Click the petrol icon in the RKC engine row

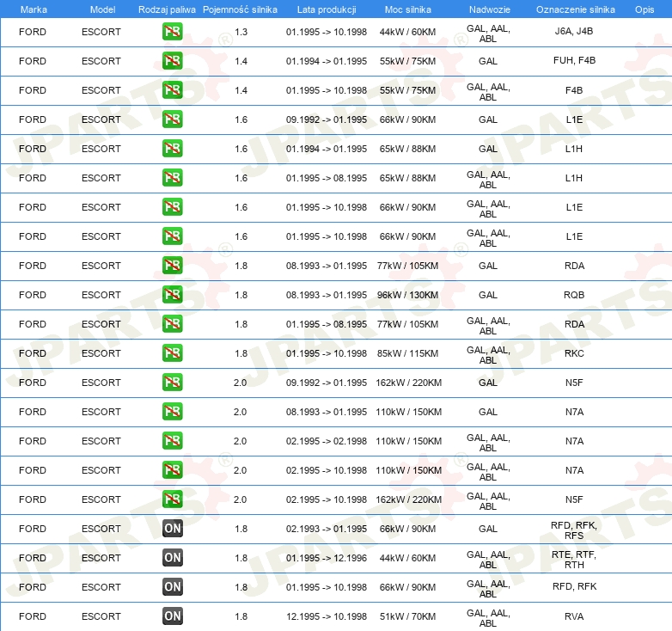(172, 353)
